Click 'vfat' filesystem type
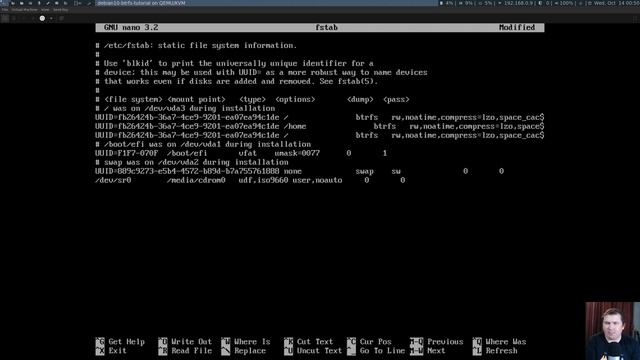The image size is (640, 360). 248,153
